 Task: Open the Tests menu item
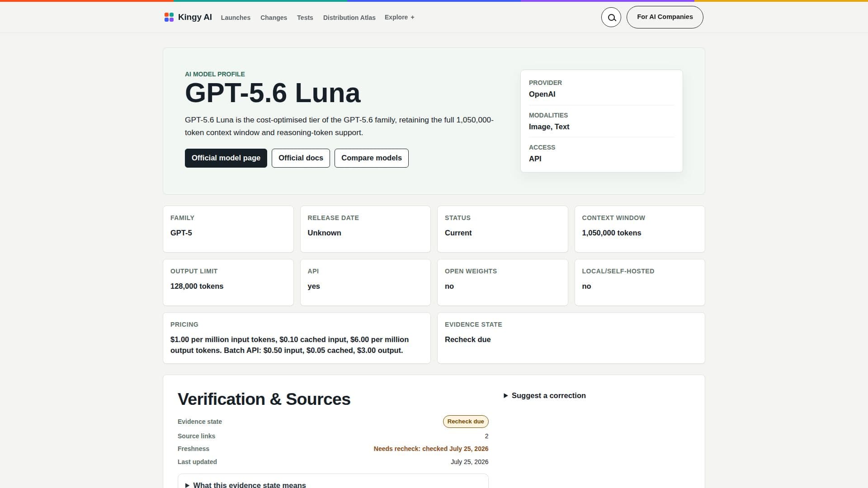(305, 18)
